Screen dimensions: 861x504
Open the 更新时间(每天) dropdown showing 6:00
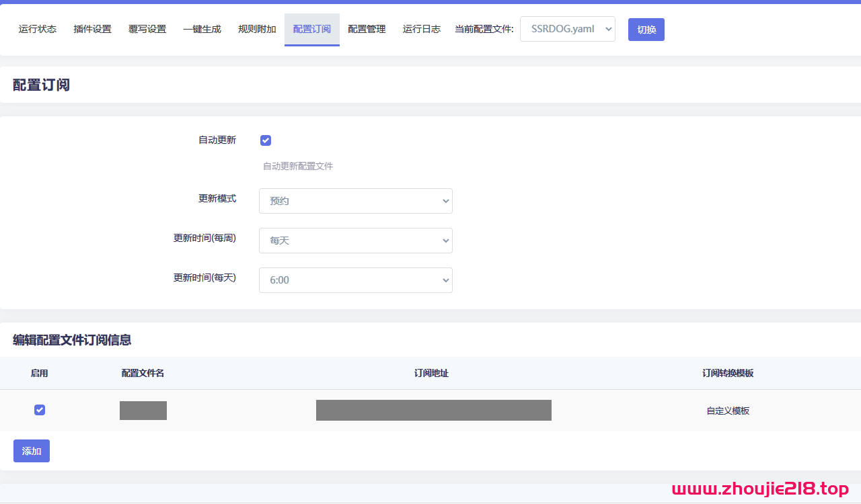tap(355, 280)
